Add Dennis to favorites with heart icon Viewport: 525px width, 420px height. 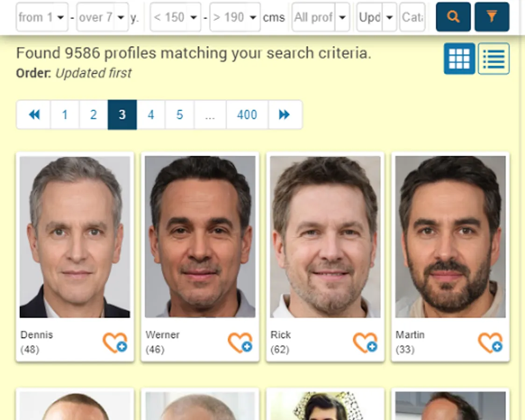(115, 343)
